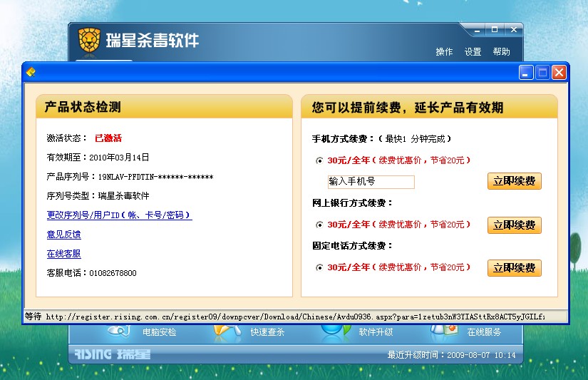Click the Rising lion shield logo

click(x=89, y=40)
